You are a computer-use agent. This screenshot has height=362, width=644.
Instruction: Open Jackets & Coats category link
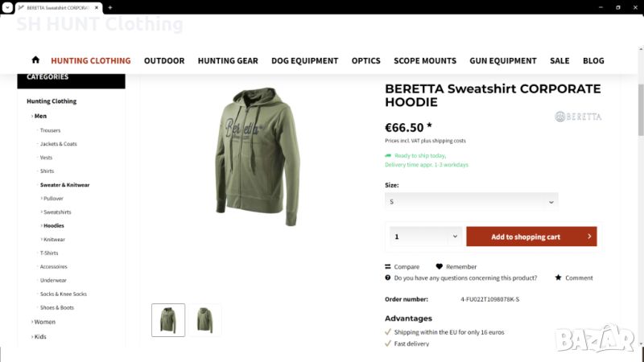(x=58, y=144)
